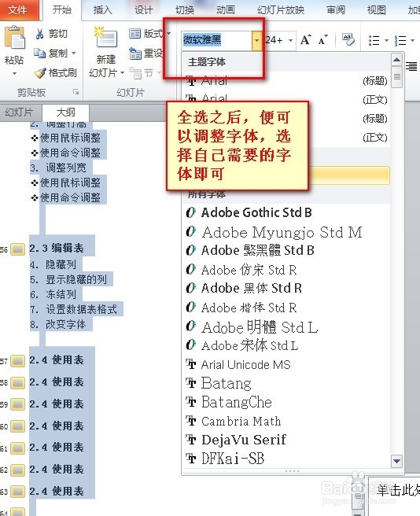Click slide 62 icon in outline
The width and height of the screenshot is (420, 516).
pyautogui.click(x=18, y=470)
